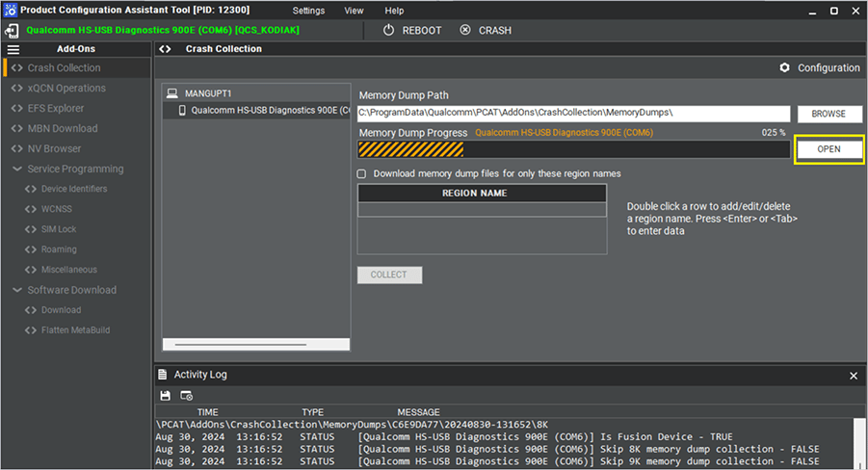The height and width of the screenshot is (470, 868).
Task: Select Qualcomm HS-USB Diagnostics 900E device row
Action: tap(255, 110)
